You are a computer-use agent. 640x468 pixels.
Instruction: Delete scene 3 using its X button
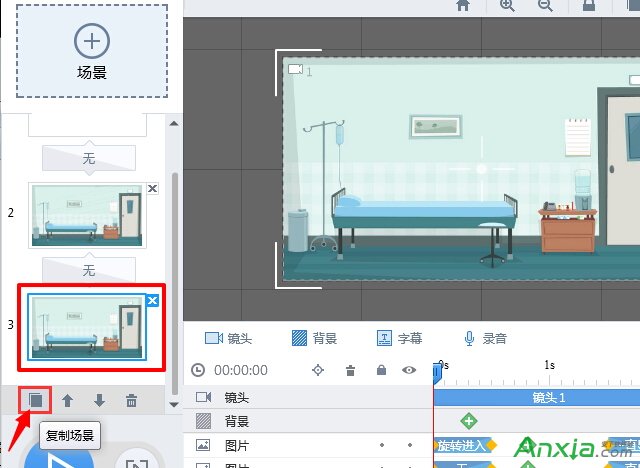(152, 301)
